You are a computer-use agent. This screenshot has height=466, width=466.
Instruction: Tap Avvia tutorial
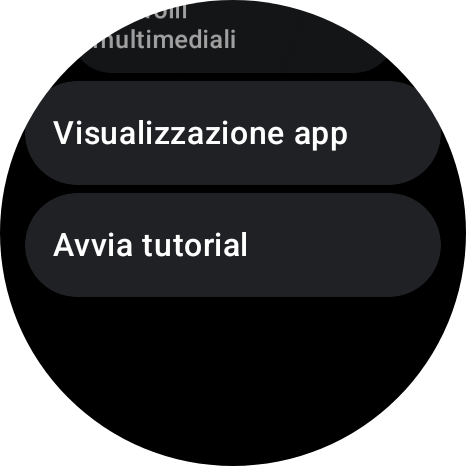(233, 245)
